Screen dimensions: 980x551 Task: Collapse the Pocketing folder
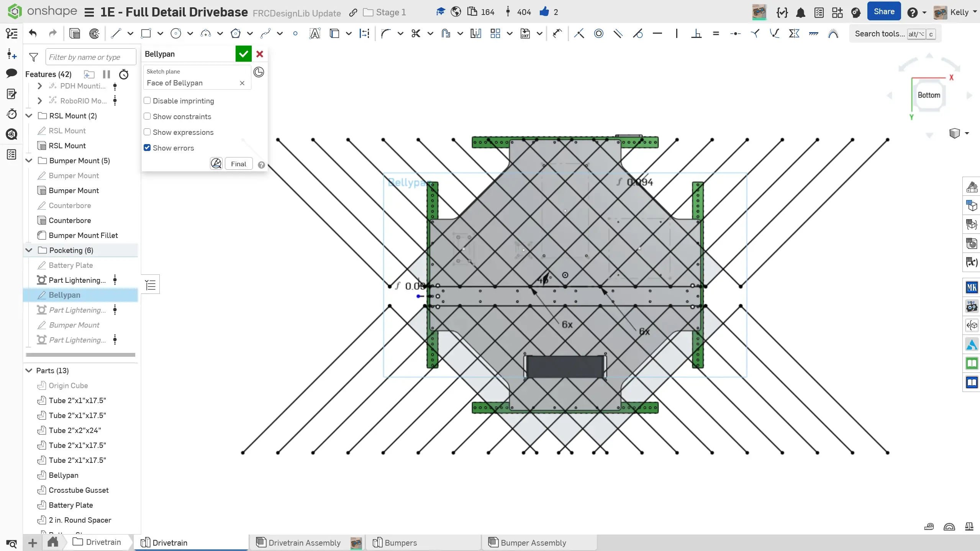point(29,250)
